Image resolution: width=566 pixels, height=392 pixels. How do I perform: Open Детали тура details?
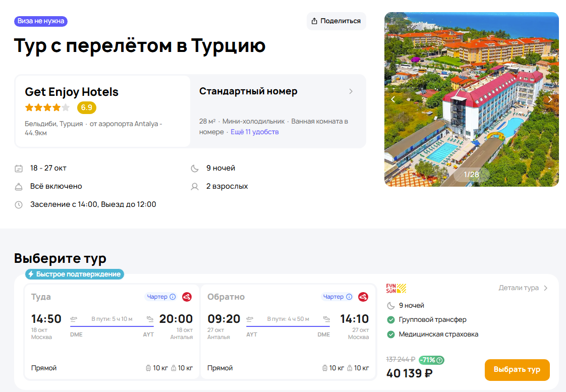[x=523, y=288]
